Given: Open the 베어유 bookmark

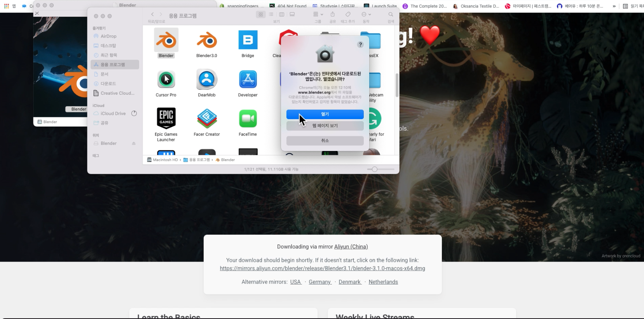Looking at the screenshot, I should [x=580, y=6].
